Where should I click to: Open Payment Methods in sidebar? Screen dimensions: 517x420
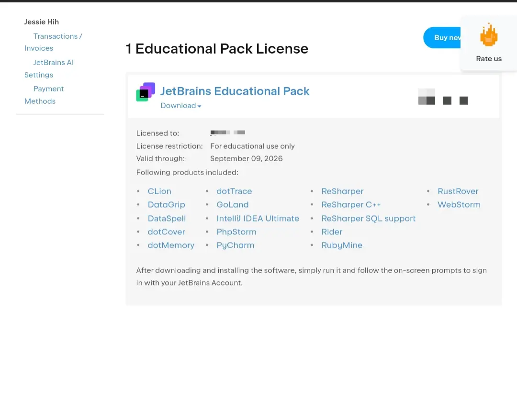pos(44,95)
